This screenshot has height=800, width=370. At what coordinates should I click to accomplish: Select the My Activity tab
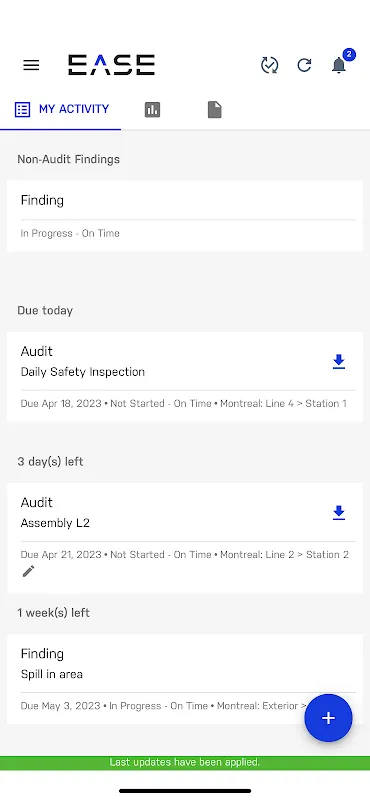[x=61, y=109]
